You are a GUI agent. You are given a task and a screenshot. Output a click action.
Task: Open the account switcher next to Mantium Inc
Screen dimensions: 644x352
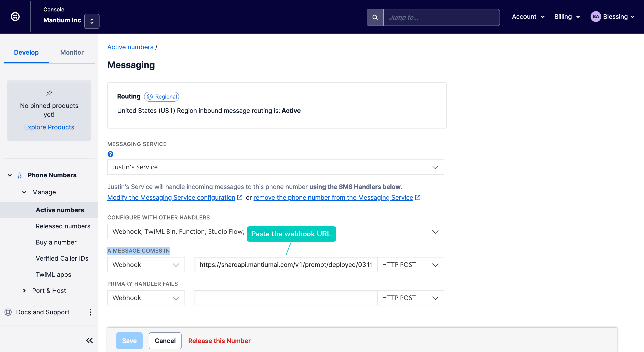point(92,21)
